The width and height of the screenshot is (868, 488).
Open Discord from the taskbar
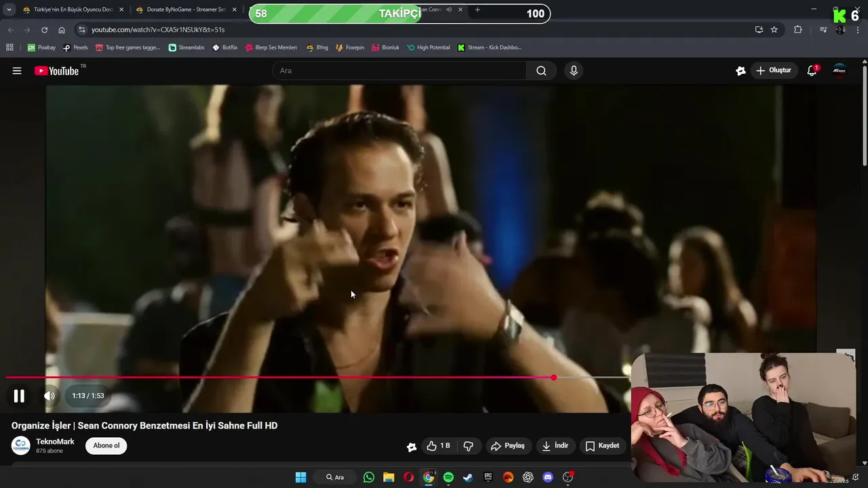[x=548, y=477]
